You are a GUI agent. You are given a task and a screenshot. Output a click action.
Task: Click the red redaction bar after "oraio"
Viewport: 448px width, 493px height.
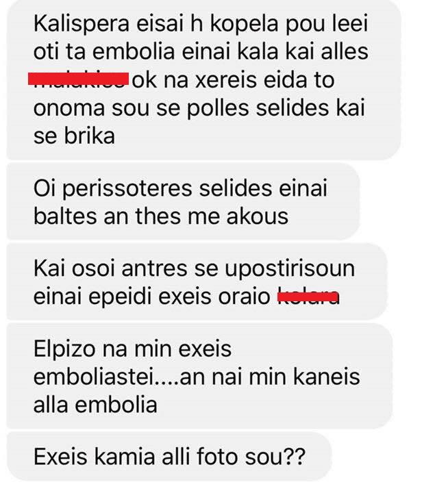pyautogui.click(x=308, y=296)
